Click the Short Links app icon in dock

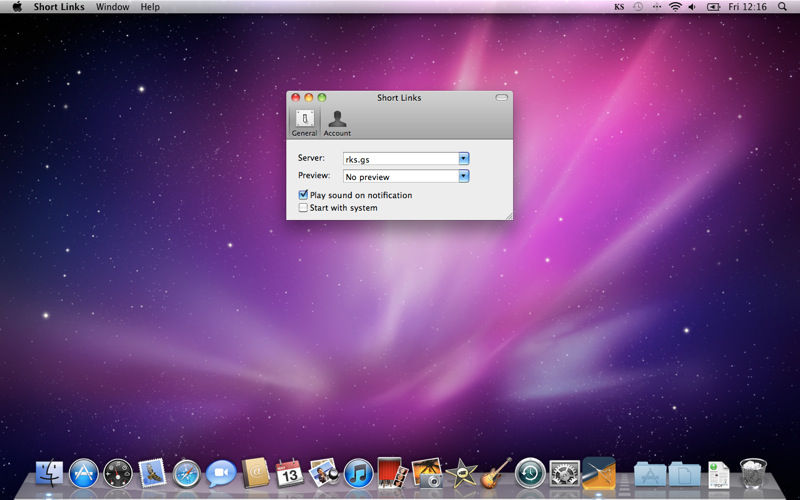click(x=599, y=473)
